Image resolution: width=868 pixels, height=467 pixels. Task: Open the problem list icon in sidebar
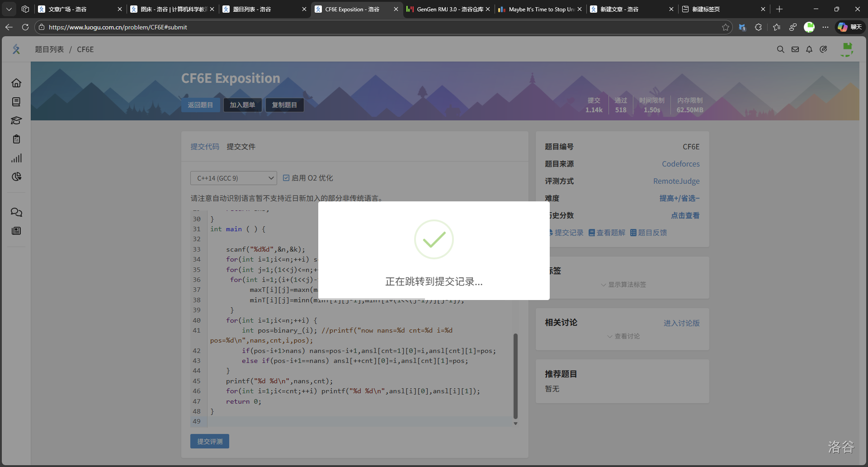pos(16,102)
